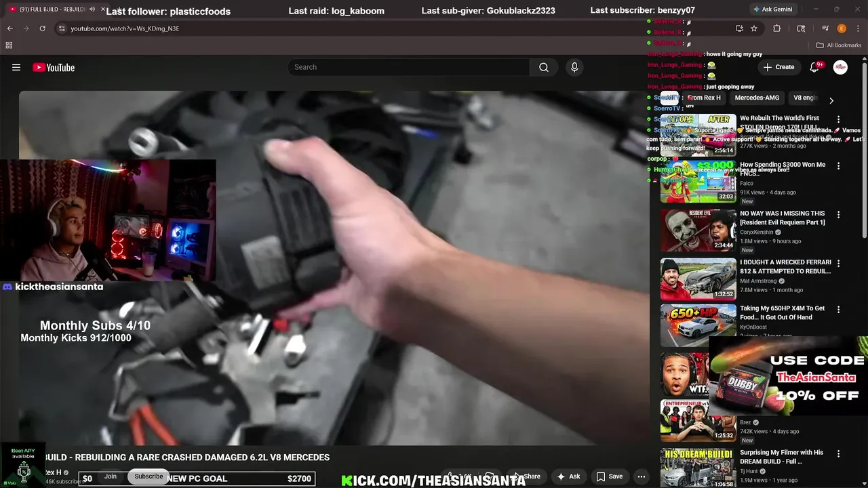Open more actions below the video

(641, 476)
